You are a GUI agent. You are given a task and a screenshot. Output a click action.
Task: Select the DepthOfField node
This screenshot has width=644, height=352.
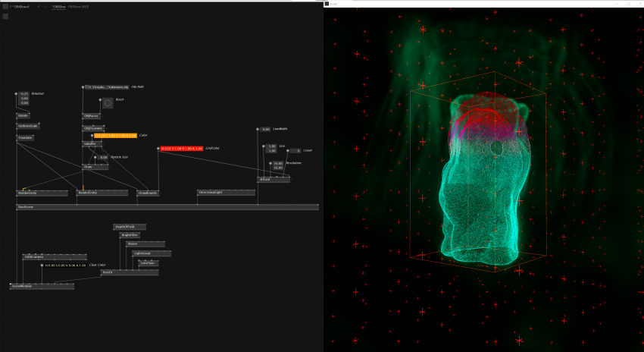tap(130, 227)
